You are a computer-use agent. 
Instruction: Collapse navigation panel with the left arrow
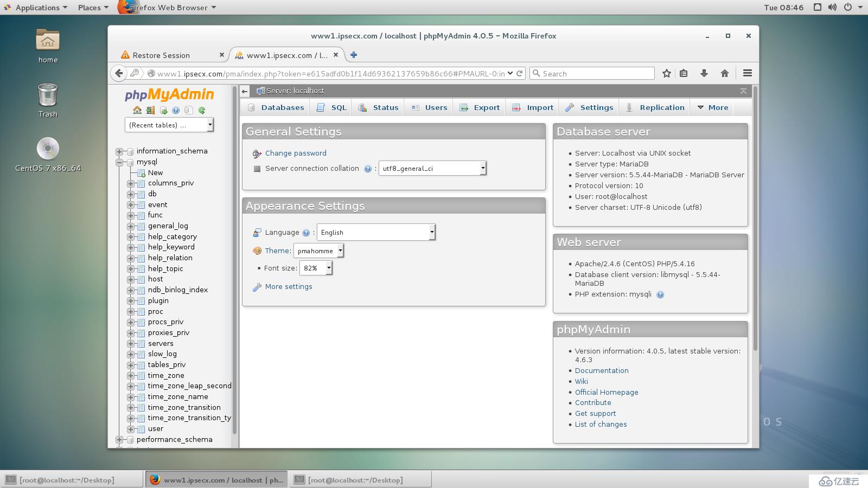245,91
